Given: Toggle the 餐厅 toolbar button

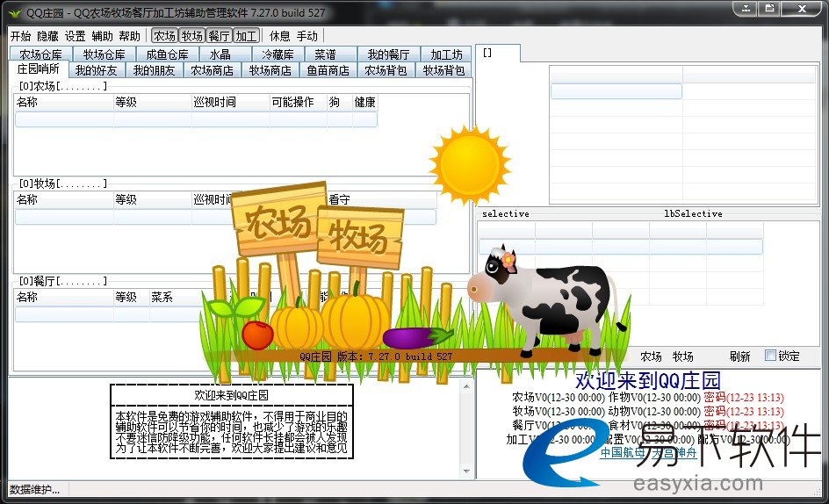Looking at the screenshot, I should 219,36.
